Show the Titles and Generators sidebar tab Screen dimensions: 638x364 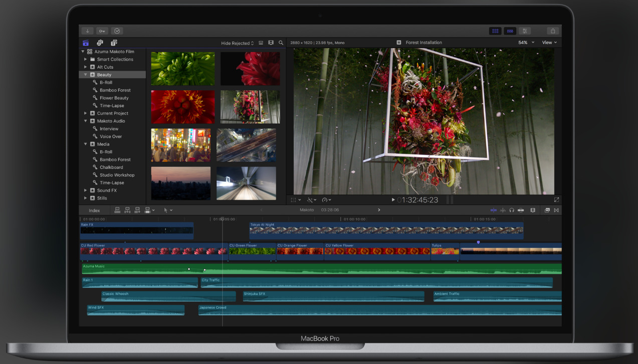[114, 43]
